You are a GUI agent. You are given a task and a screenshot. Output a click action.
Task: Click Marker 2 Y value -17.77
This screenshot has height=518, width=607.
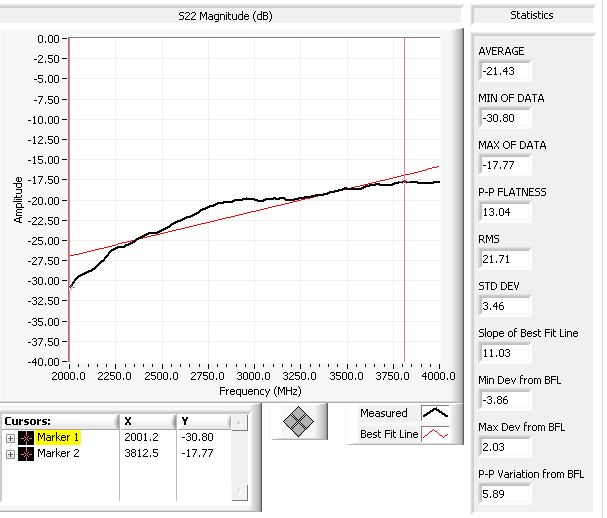point(197,453)
